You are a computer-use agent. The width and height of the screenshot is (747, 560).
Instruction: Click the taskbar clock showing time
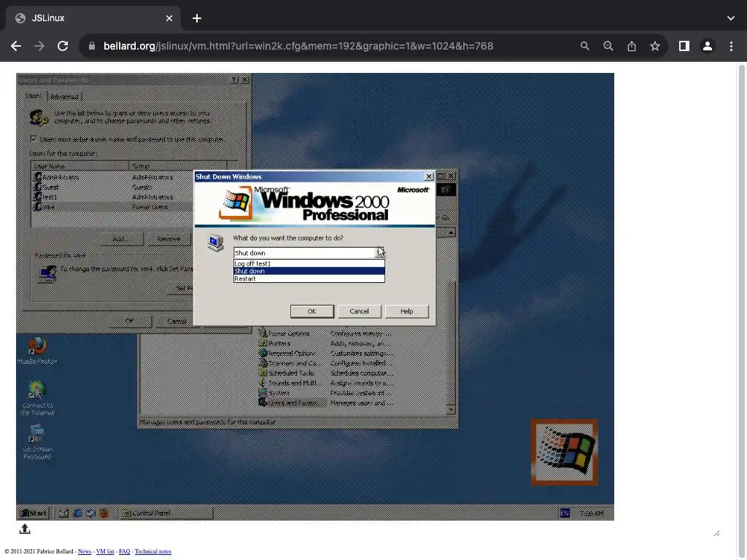click(x=591, y=513)
